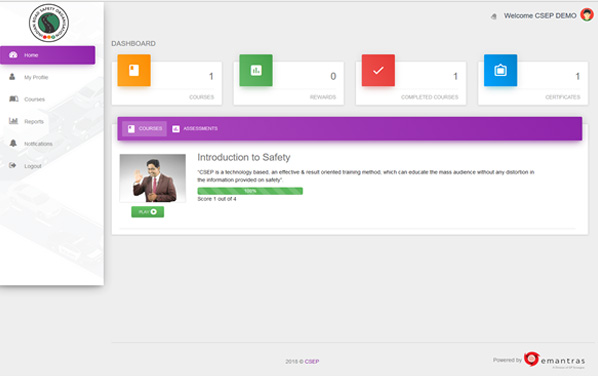The height and width of the screenshot is (376, 598).
Task: Click the Welcome CSEP DEMO text
Action: click(x=540, y=16)
